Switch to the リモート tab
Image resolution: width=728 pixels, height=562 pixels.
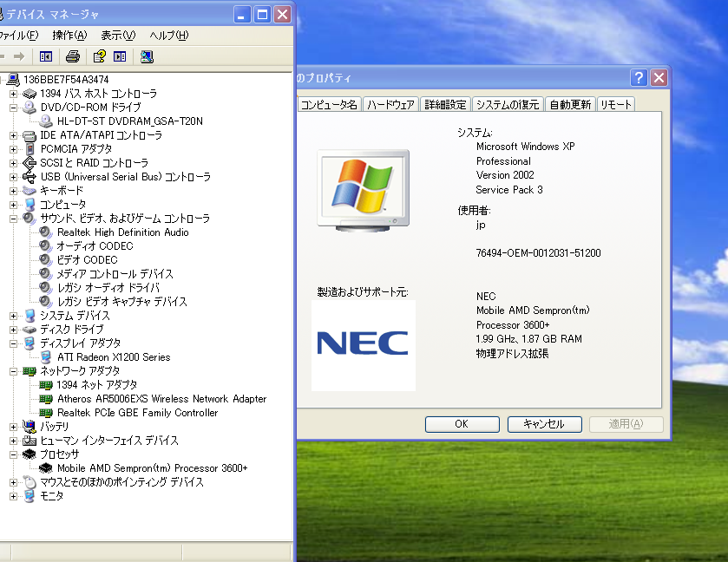[616, 104]
